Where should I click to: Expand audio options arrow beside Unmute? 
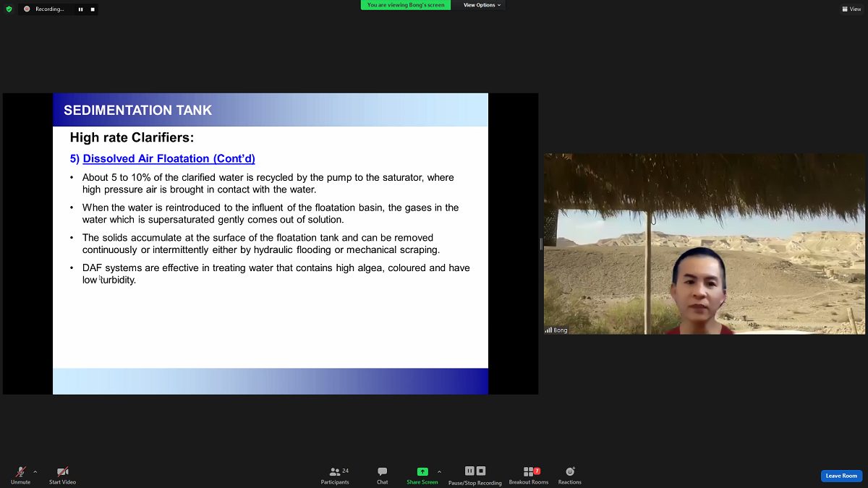35,471
